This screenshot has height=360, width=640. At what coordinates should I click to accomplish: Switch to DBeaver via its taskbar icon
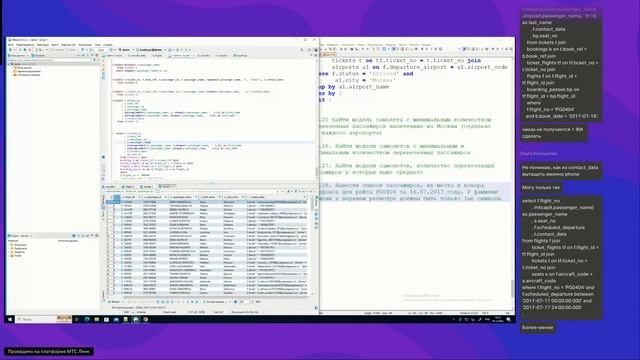[136, 319]
